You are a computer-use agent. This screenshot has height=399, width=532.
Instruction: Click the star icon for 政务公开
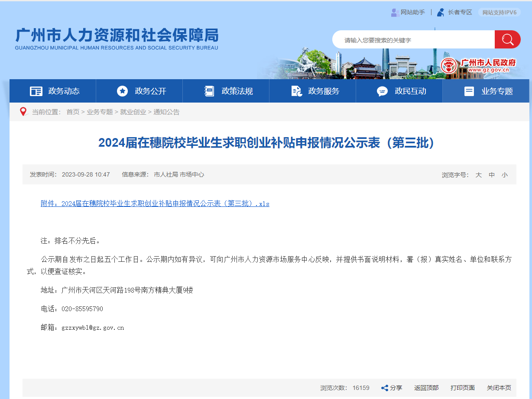click(x=123, y=91)
